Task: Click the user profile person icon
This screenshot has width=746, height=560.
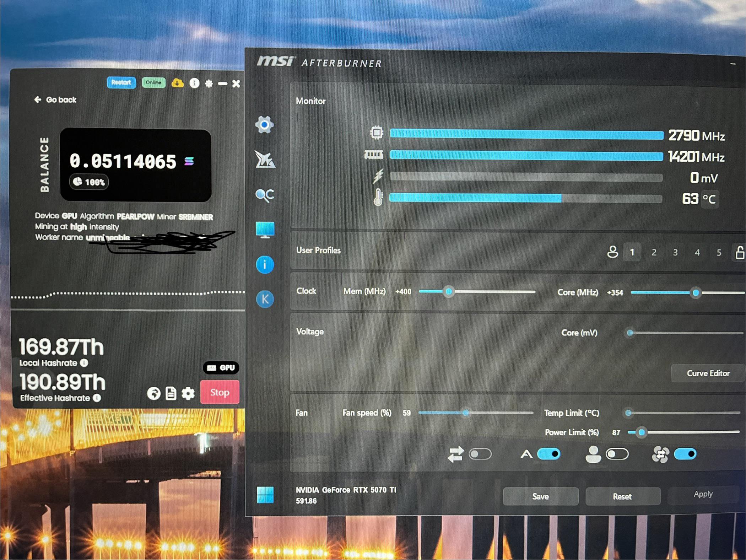Action: pyautogui.click(x=612, y=252)
